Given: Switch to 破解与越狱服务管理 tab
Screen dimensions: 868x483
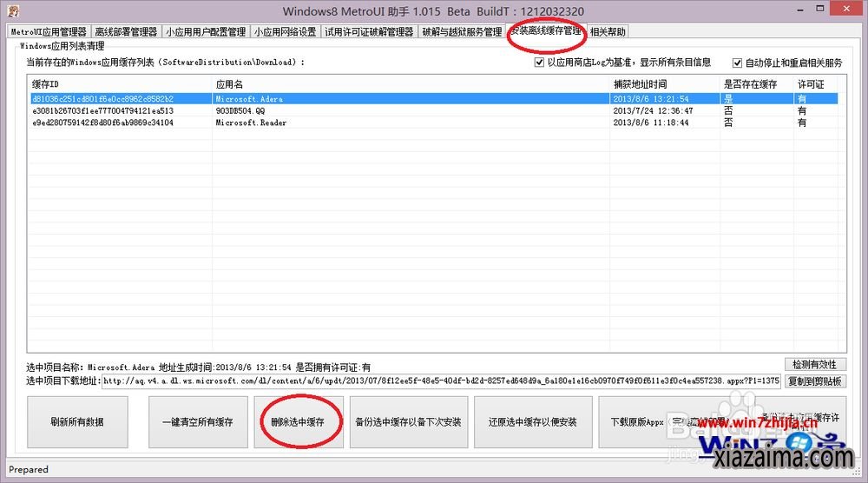Looking at the screenshot, I should [462, 32].
